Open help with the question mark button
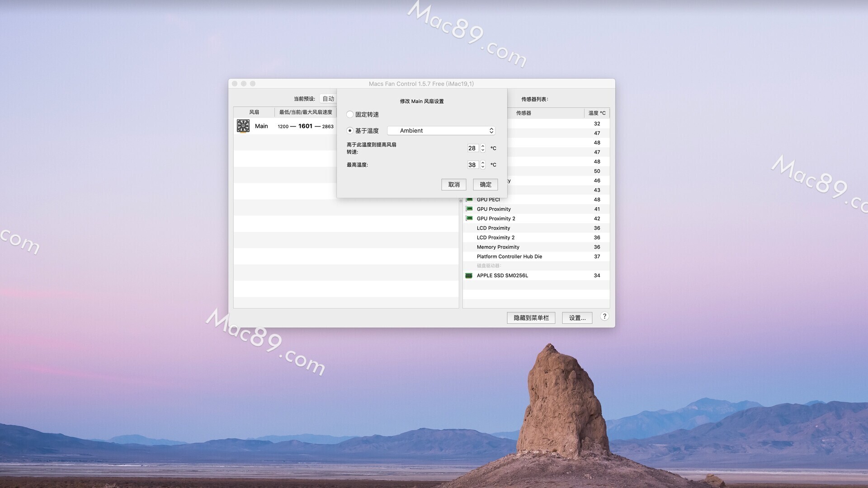The image size is (868, 488). point(604,316)
